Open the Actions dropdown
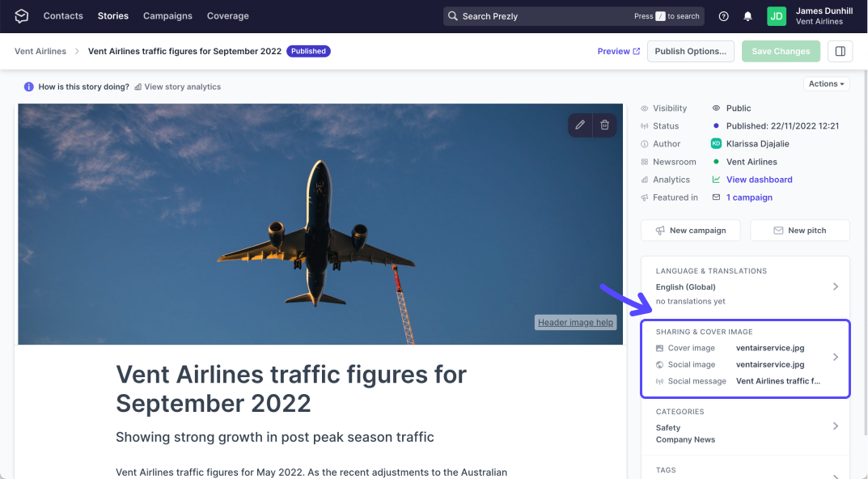Image resolution: width=868 pixels, height=479 pixels. pyautogui.click(x=827, y=83)
